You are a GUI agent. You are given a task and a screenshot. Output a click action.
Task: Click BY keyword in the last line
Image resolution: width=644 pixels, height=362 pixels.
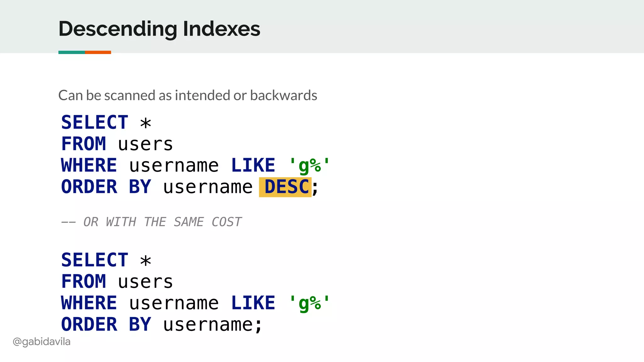pyautogui.click(x=140, y=324)
